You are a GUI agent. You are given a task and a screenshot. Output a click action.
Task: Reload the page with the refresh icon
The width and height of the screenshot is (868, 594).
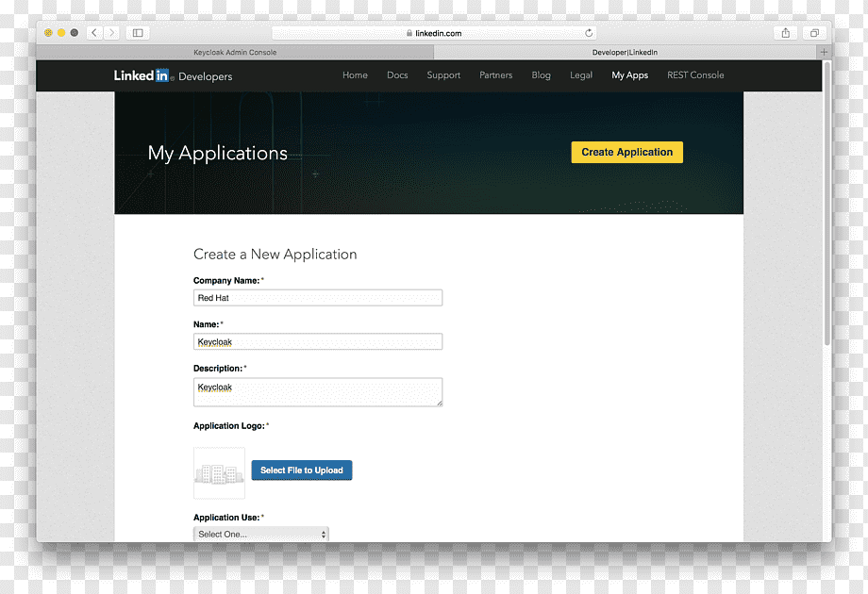pos(589,33)
